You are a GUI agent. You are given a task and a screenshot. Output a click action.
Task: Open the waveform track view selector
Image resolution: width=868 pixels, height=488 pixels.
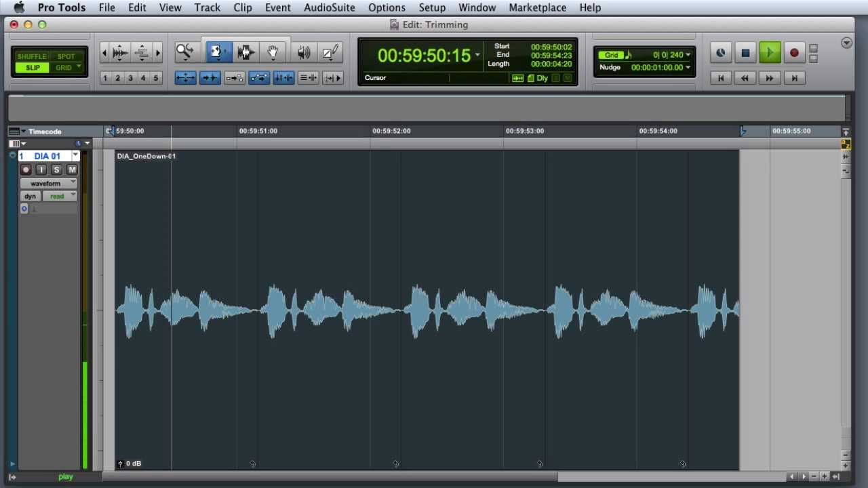click(48, 183)
